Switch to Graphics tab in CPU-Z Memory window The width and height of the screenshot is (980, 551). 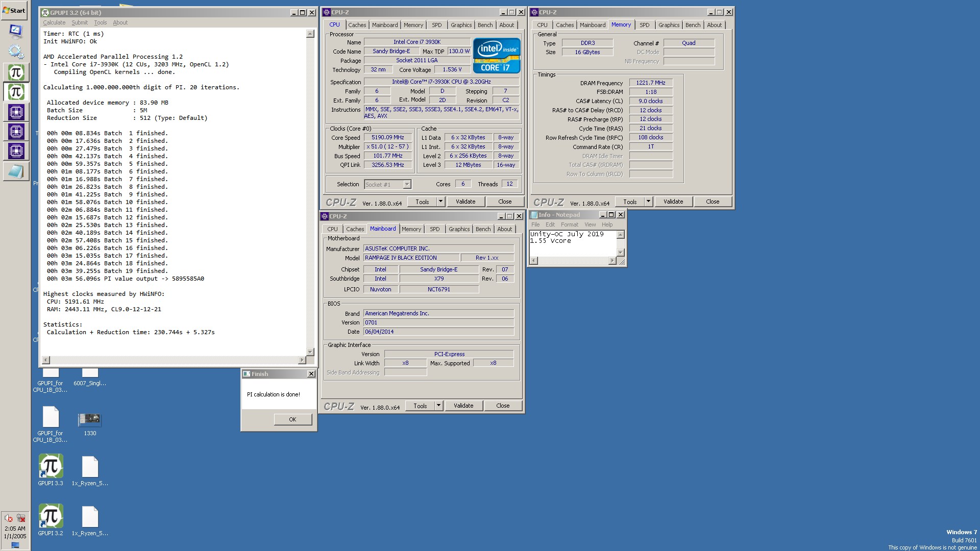(669, 25)
